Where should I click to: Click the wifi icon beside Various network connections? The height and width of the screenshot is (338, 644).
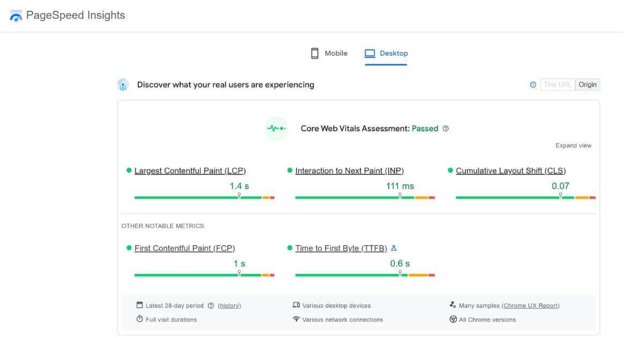click(x=296, y=319)
